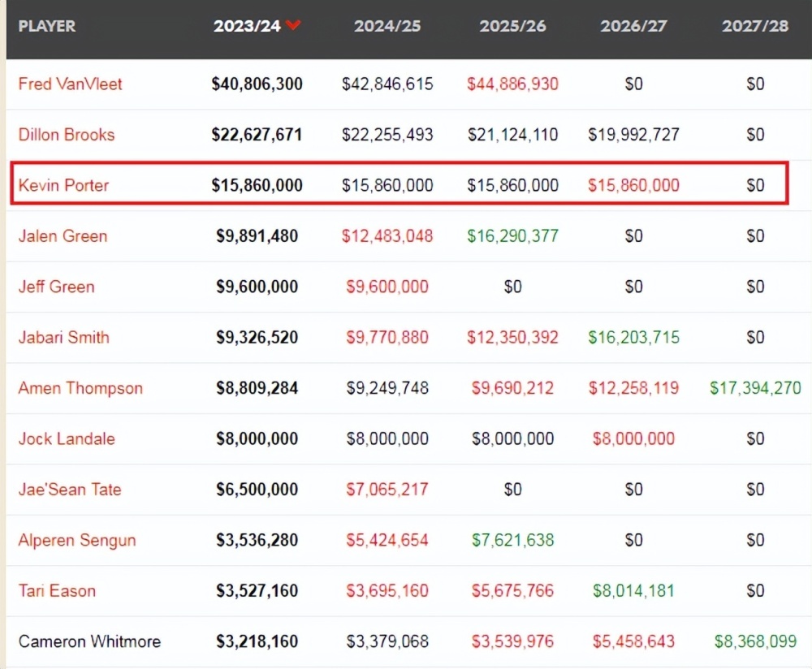The image size is (812, 669).
Task: Click the 2027/28 column header
Action: [x=754, y=26]
